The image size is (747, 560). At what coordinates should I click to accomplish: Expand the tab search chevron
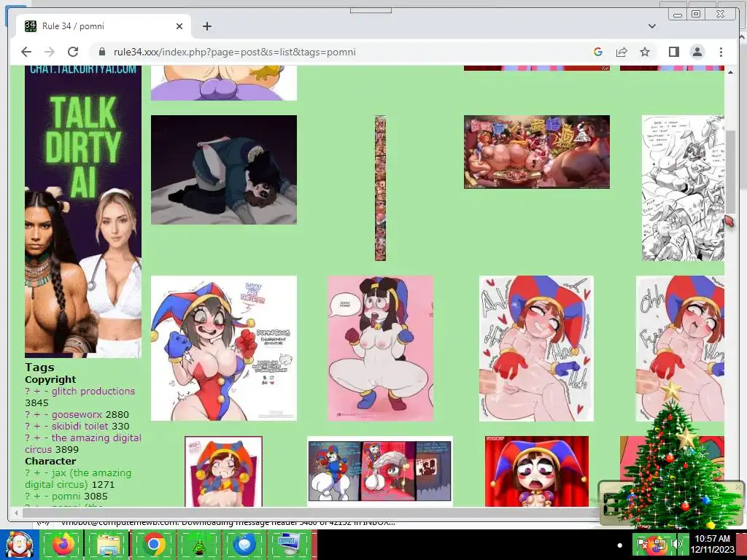click(652, 26)
